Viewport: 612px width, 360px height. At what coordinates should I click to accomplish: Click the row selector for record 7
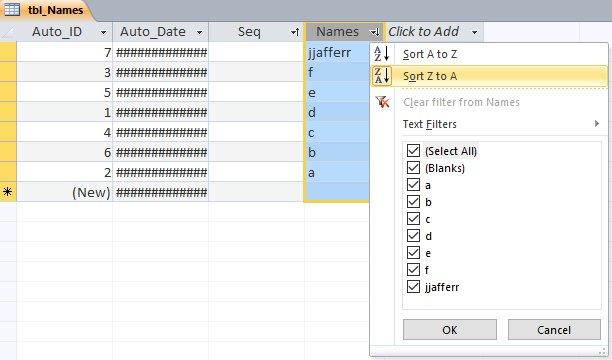8,52
